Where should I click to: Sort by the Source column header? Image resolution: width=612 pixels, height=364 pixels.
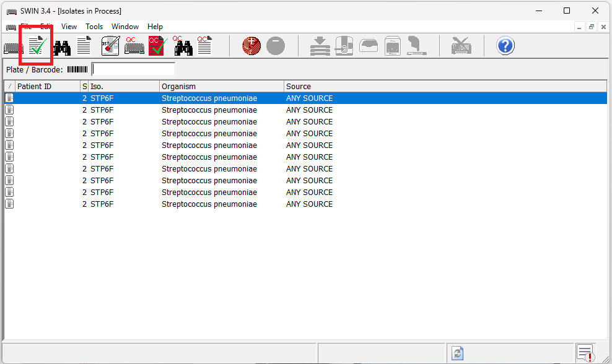(445, 86)
